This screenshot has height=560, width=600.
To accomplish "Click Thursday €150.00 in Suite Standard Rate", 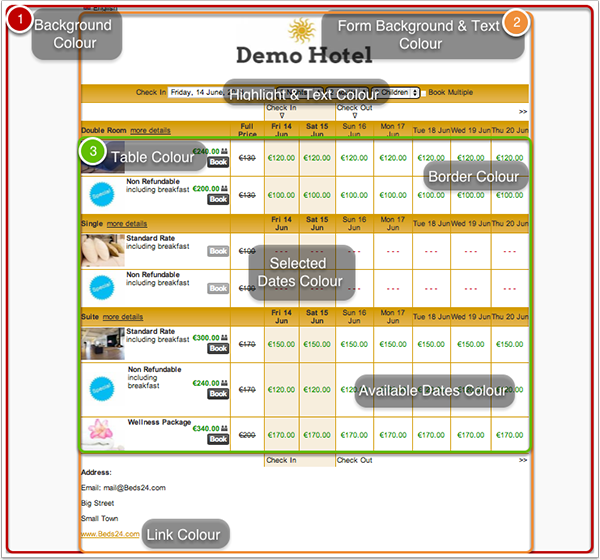I will (510, 344).
